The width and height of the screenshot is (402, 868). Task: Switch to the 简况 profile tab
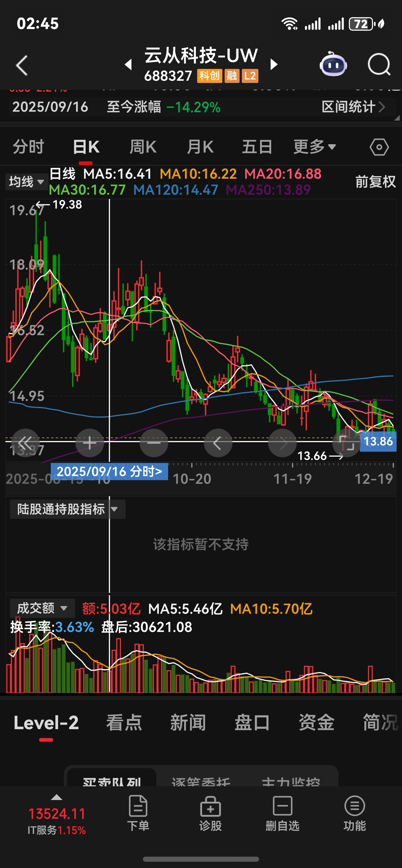(x=381, y=723)
